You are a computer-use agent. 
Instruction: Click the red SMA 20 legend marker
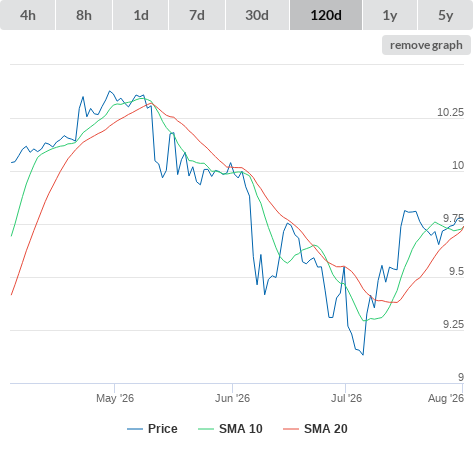tap(291, 429)
